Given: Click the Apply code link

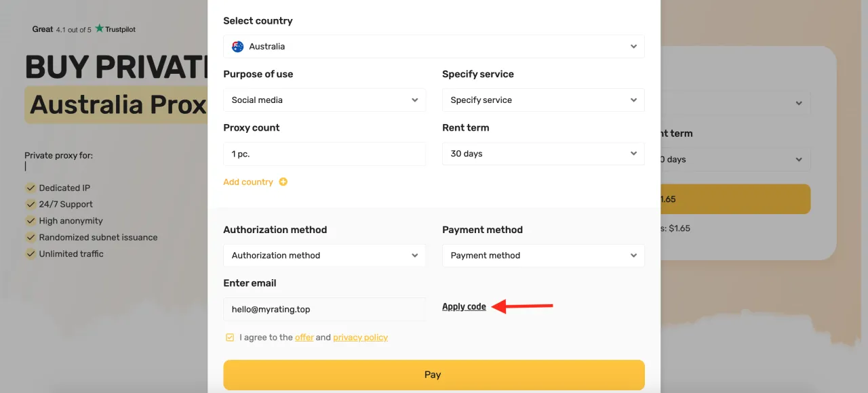Looking at the screenshot, I should 464,307.
